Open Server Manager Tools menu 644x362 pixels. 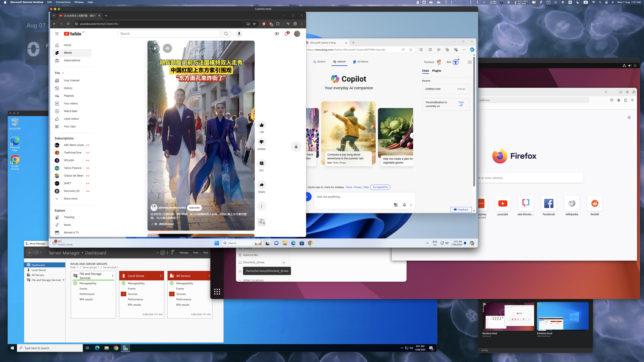click(x=196, y=253)
